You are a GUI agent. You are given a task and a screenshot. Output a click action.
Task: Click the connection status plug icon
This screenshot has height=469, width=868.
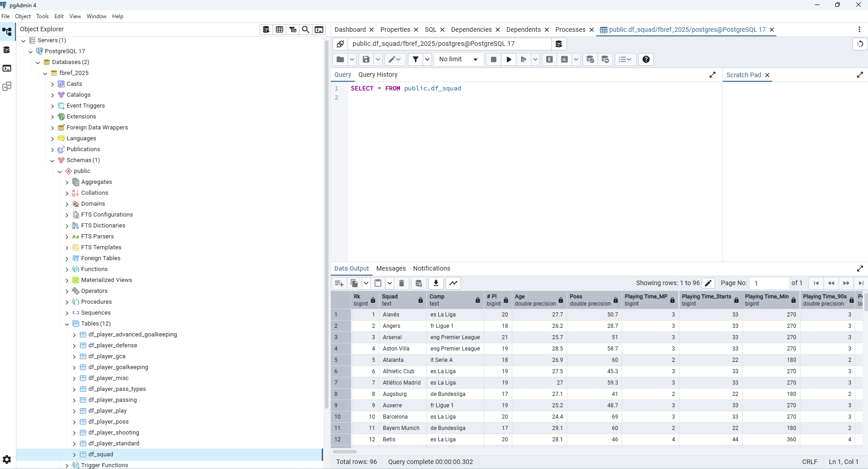click(x=340, y=44)
